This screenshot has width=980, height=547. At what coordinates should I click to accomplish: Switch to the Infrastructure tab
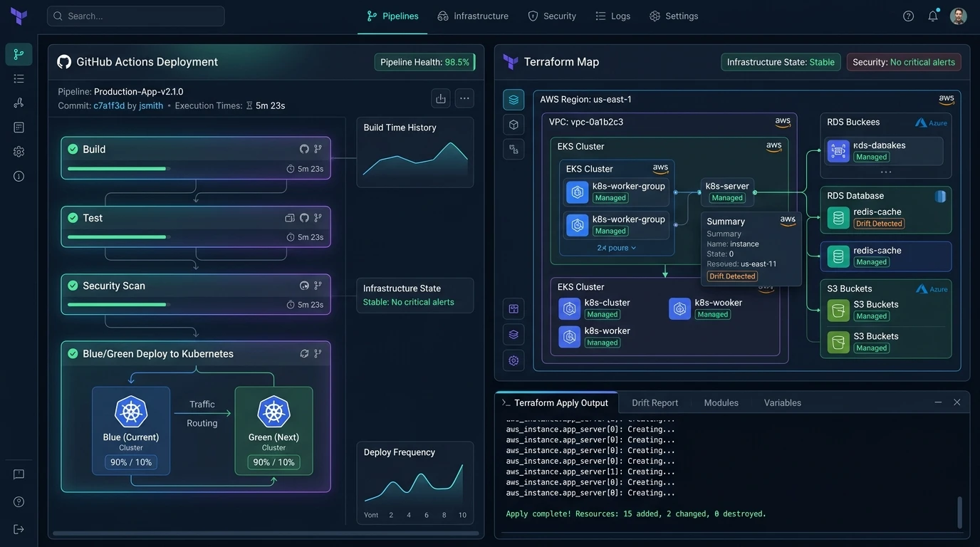point(473,16)
